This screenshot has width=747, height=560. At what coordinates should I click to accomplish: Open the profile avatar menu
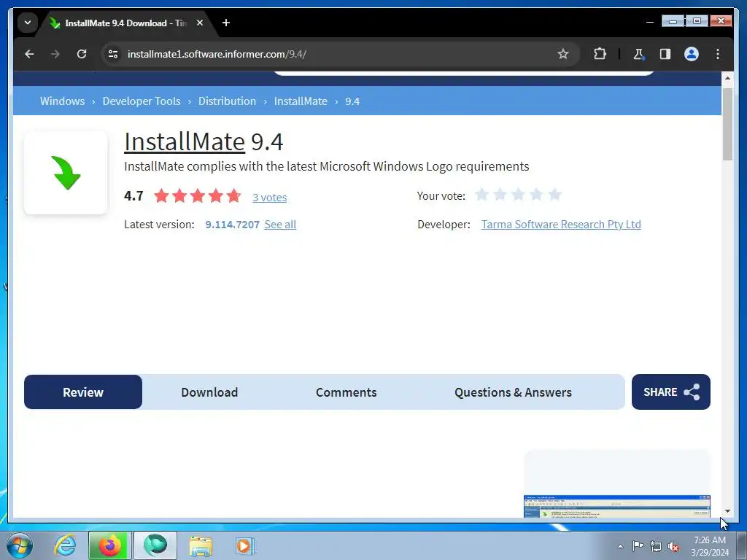pos(692,54)
